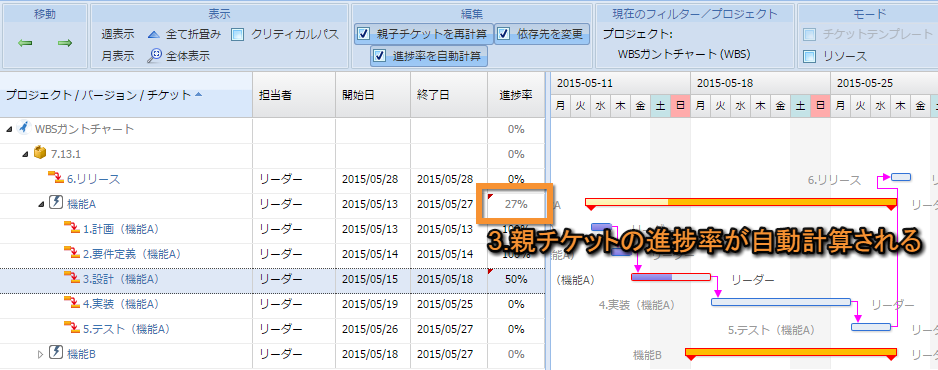The width and height of the screenshot is (938, 370).
Task: Click the 開始日 column header
Action: pyautogui.click(x=373, y=94)
